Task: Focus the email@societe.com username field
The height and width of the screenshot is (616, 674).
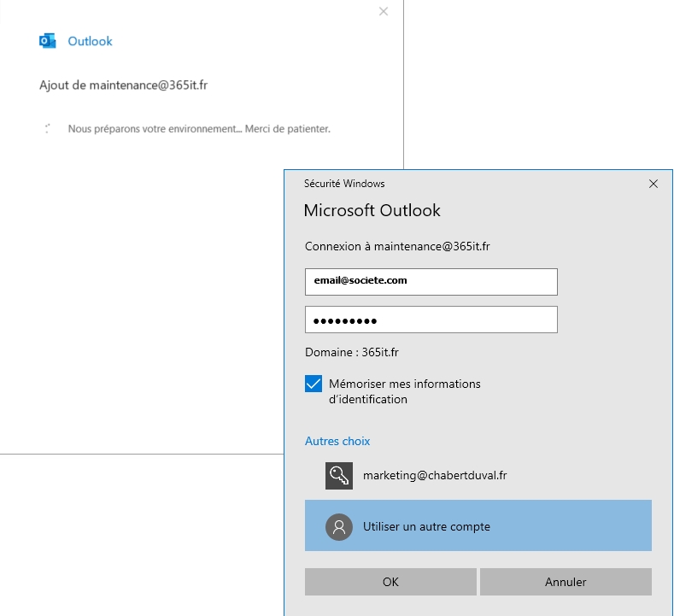Action: [431, 281]
